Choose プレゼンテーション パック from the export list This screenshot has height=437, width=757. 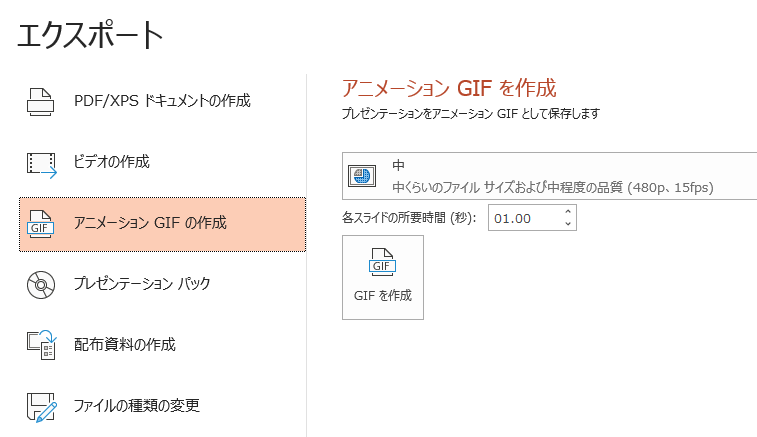(142, 284)
